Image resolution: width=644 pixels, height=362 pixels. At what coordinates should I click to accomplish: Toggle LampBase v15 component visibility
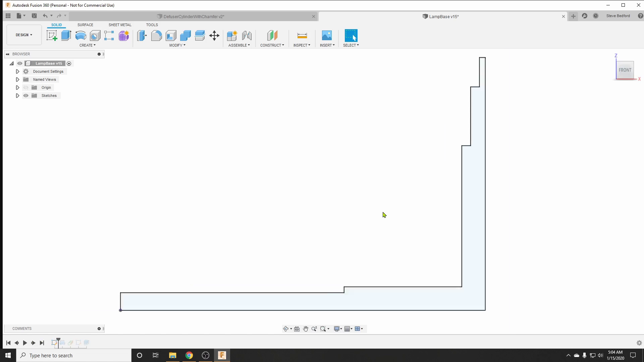[x=19, y=63]
